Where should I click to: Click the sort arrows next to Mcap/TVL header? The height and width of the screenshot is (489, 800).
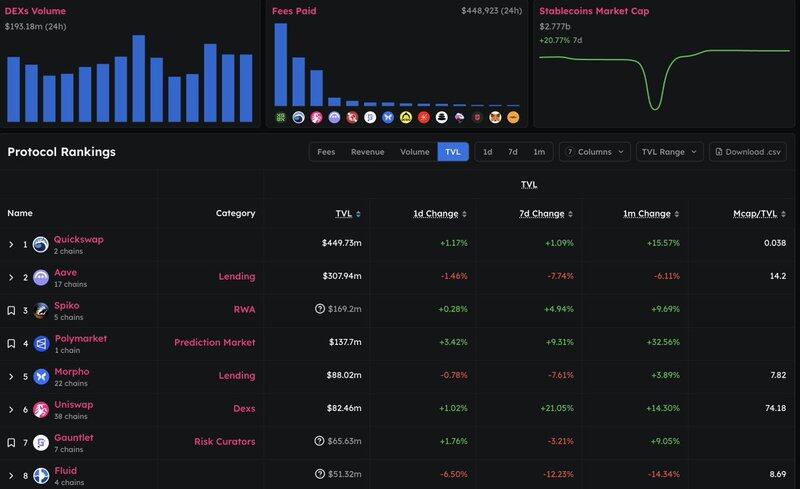click(x=783, y=214)
